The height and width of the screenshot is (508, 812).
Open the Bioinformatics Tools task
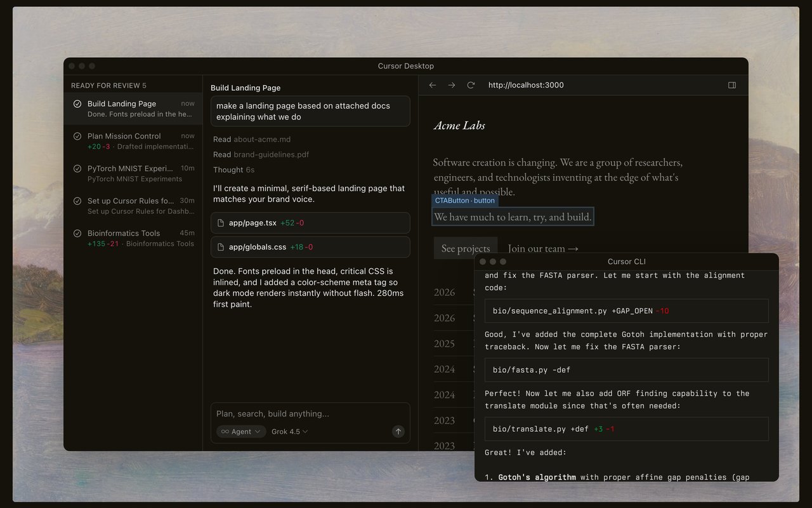tap(133, 238)
